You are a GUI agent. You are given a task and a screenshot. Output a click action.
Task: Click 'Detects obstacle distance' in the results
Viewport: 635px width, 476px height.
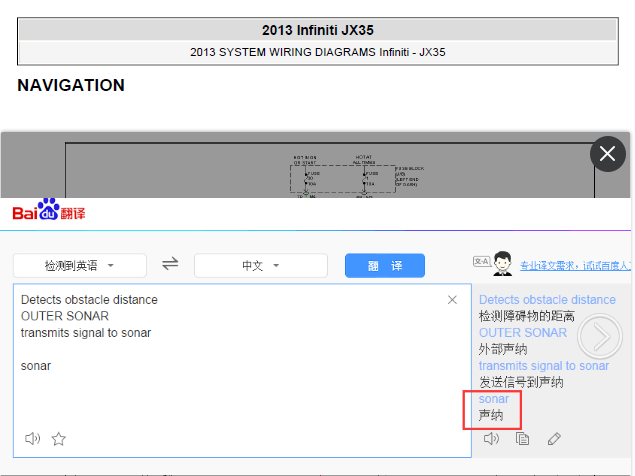coord(548,300)
